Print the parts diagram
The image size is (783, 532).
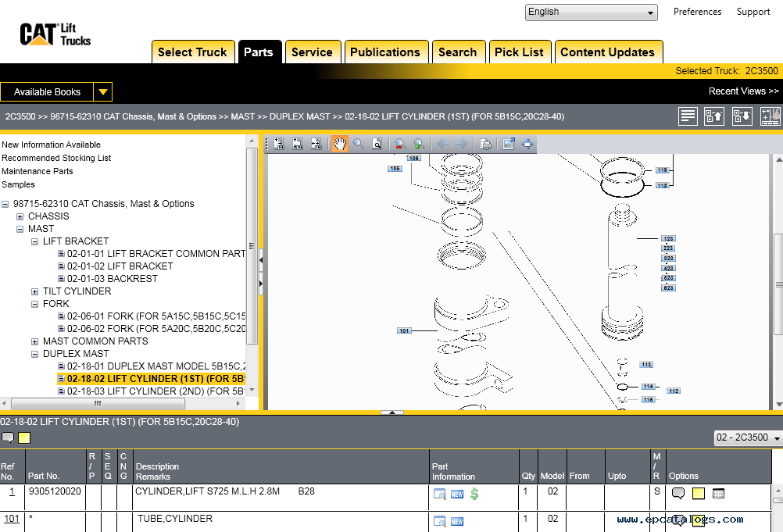[x=485, y=144]
